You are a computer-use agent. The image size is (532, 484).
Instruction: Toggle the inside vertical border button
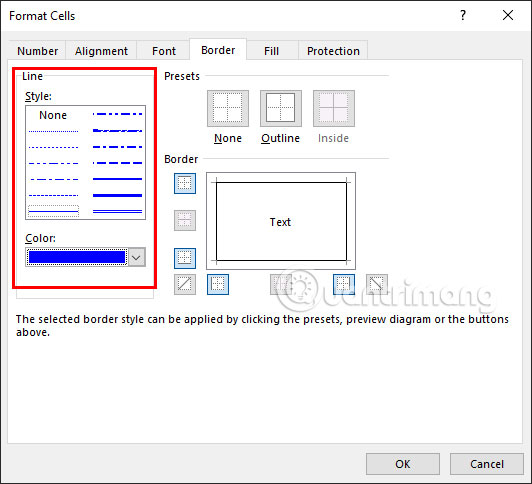point(281,284)
